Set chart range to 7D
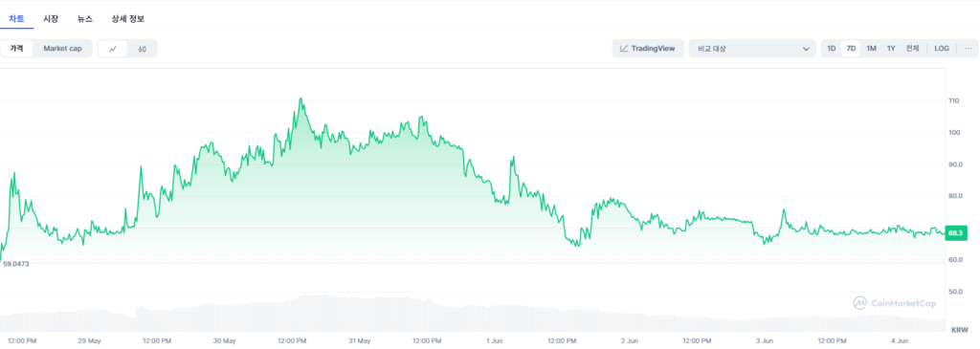 (851, 49)
